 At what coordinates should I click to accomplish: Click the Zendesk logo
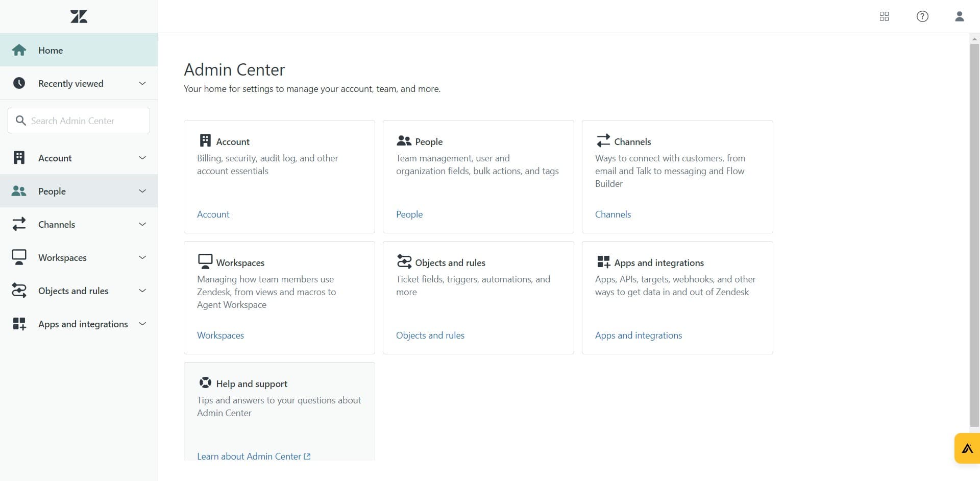pyautogui.click(x=79, y=16)
